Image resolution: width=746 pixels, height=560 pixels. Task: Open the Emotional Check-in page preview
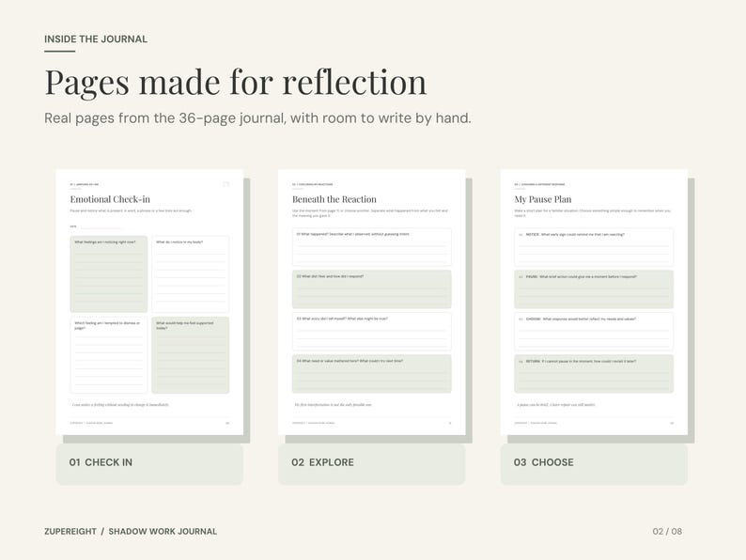point(149,303)
